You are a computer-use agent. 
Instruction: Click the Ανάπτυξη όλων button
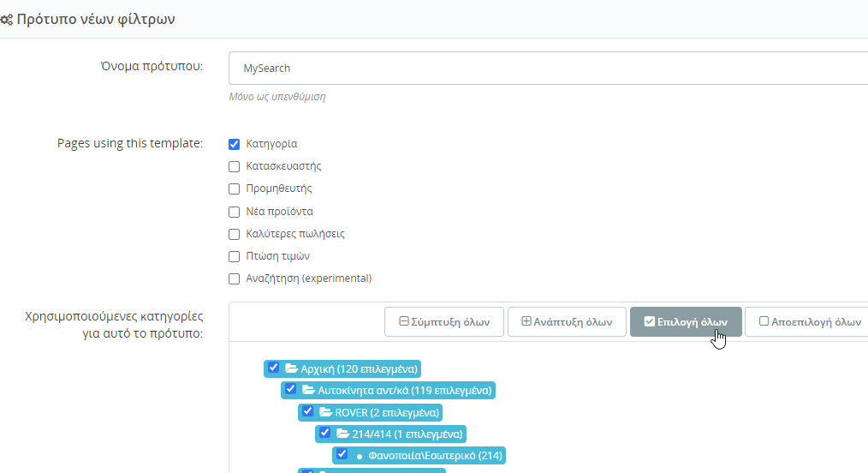click(x=567, y=322)
